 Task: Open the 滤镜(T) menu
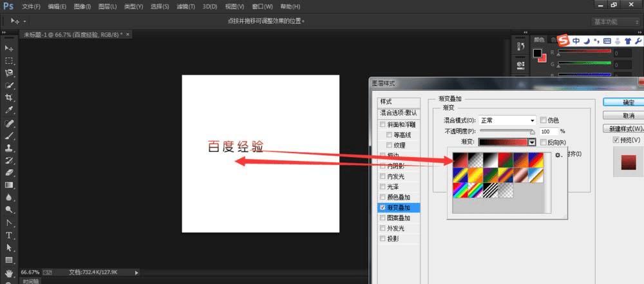184,7
